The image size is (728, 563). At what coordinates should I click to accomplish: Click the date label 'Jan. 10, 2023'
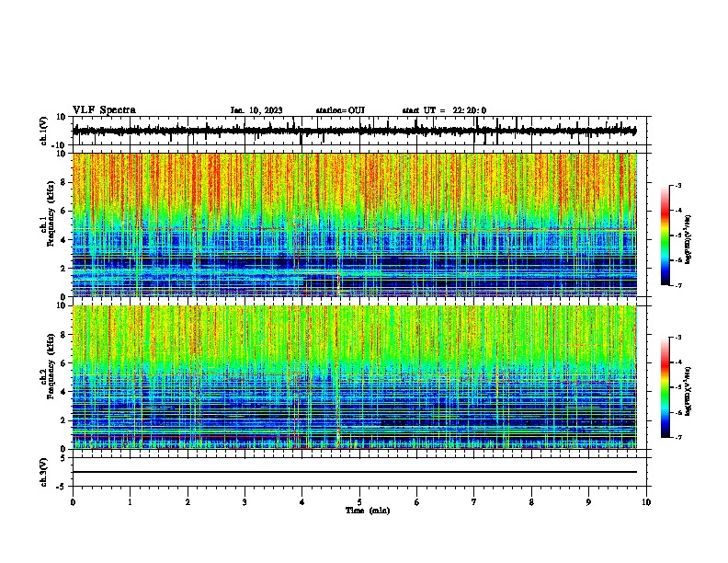256,110
